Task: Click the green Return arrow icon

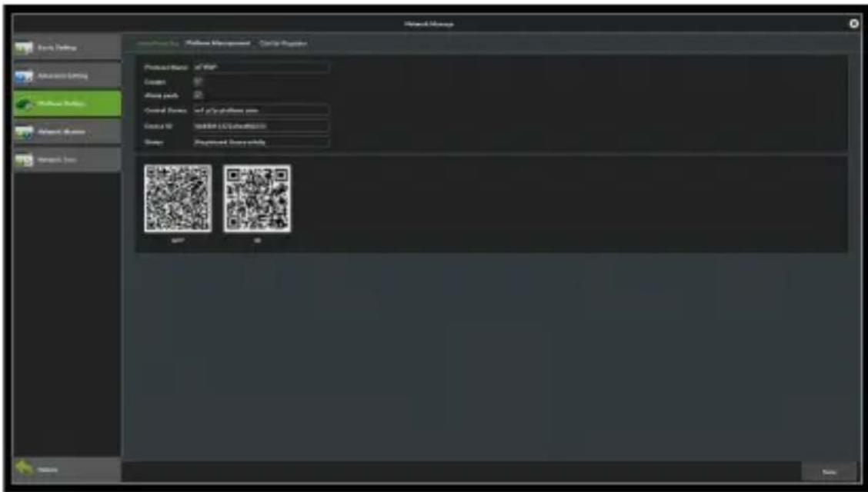Action: pos(25,470)
